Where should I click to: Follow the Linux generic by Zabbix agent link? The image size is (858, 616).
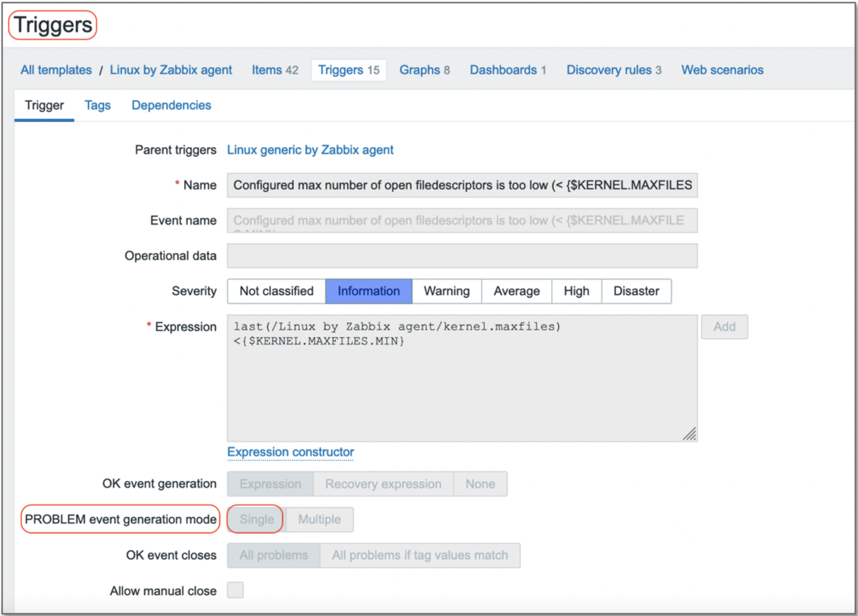tap(310, 150)
